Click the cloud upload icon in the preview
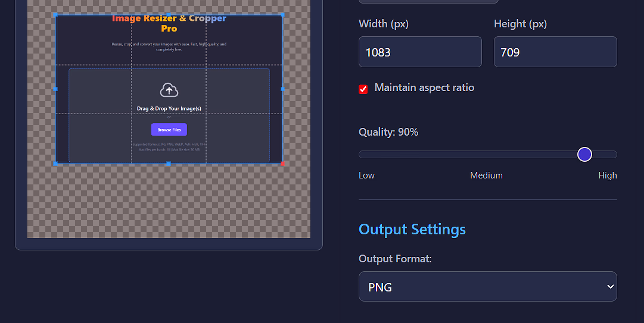This screenshot has height=323, width=644. 169,90
